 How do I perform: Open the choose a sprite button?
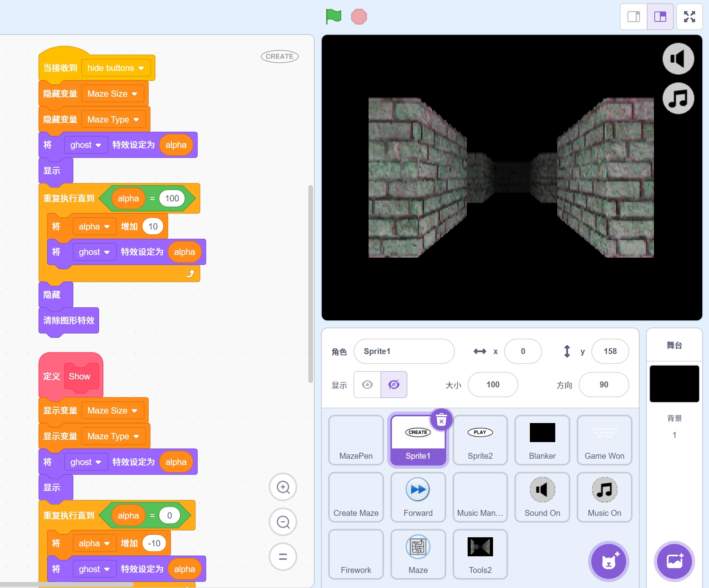click(608, 561)
